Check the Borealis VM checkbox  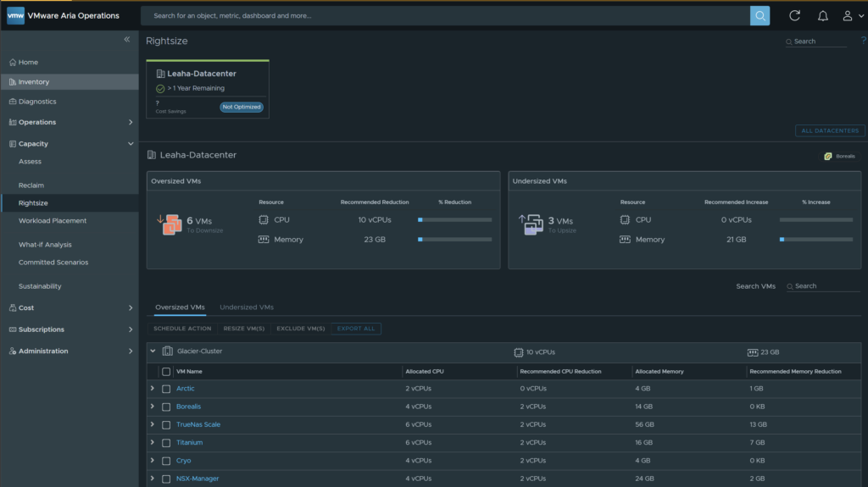click(166, 407)
